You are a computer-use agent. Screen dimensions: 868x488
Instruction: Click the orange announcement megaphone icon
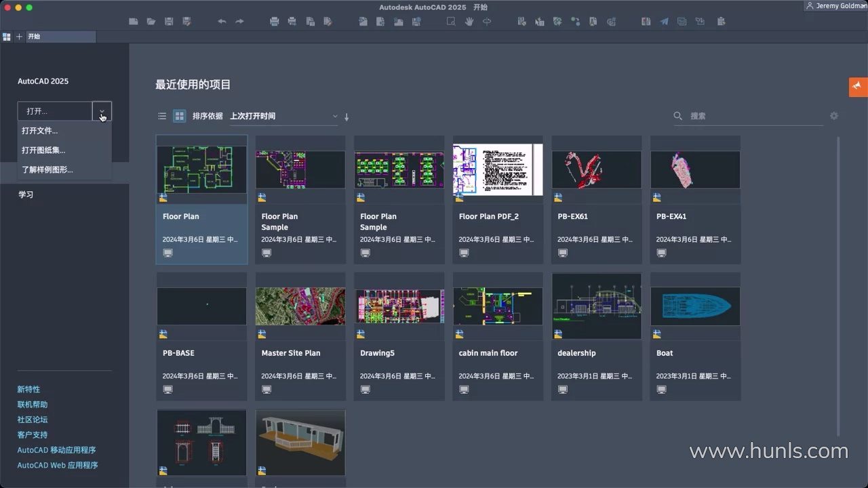tap(858, 87)
